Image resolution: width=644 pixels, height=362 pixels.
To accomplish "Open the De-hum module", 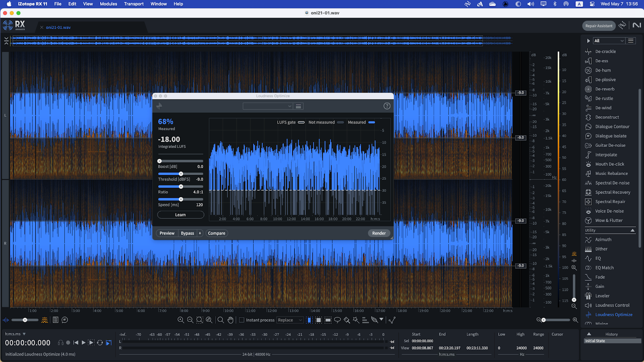I will click(603, 70).
